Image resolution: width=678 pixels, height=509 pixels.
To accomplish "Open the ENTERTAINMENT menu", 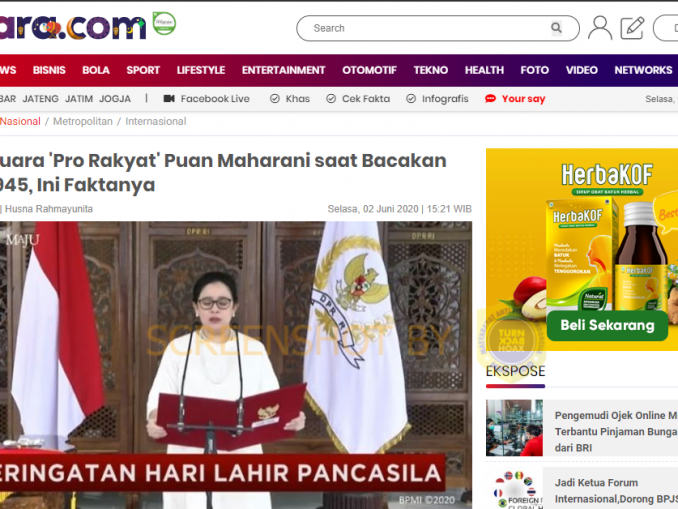I will [283, 70].
